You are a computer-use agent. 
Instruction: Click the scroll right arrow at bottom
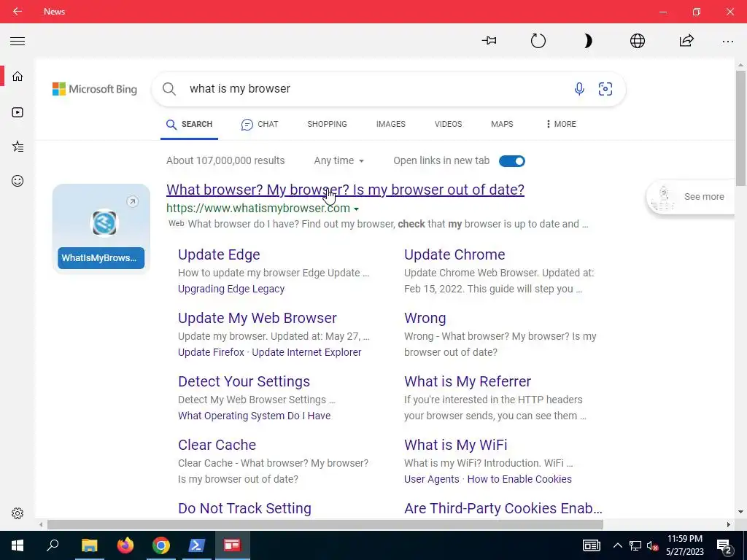(729, 525)
